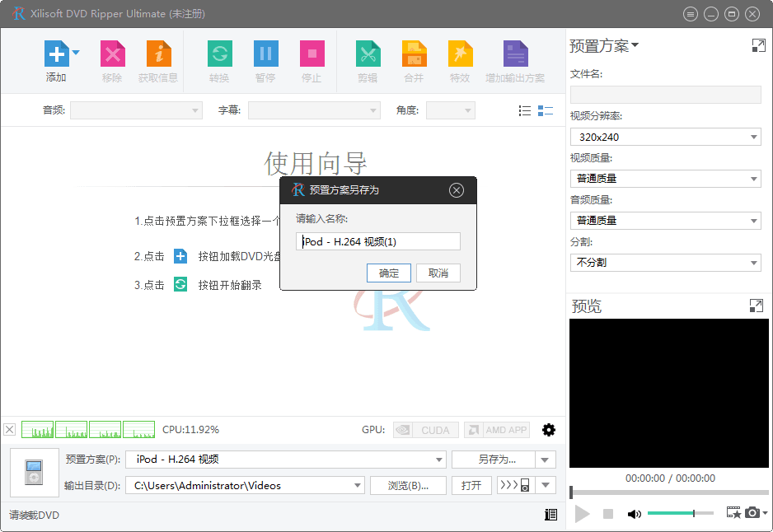This screenshot has height=532, width=773.
Task: Open the iPod - H.264 视频 preset dropdown
Action: pyautogui.click(x=286, y=460)
